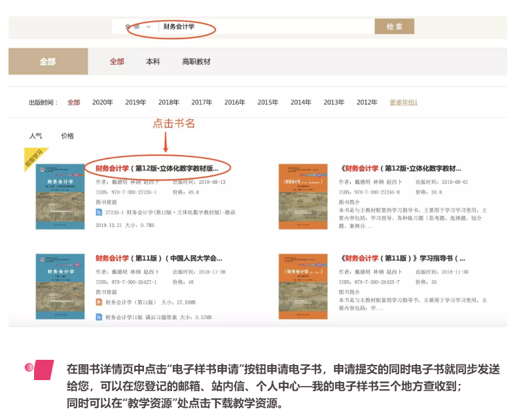Switch to the 高职教材 tab
The width and height of the screenshot is (517, 420).
coord(196,61)
